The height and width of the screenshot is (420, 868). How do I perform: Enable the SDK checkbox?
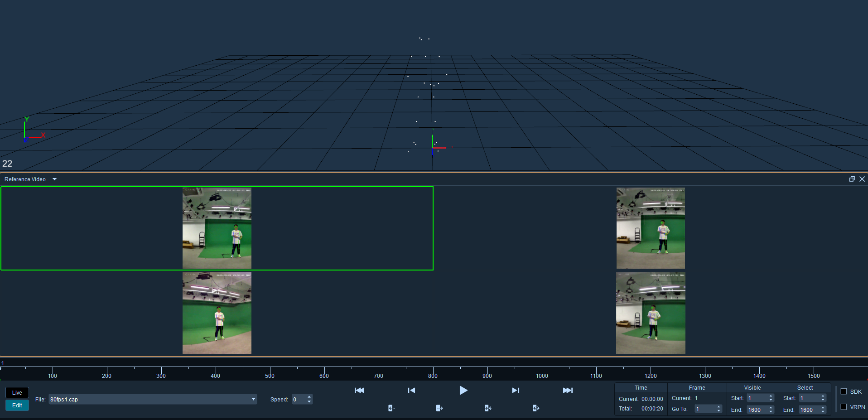coord(844,391)
